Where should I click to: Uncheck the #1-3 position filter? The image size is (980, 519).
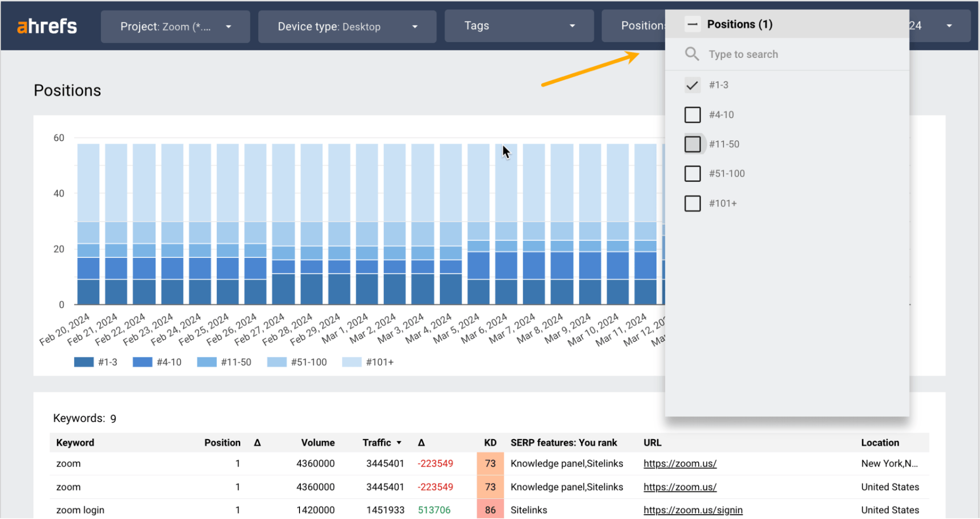[x=692, y=85]
